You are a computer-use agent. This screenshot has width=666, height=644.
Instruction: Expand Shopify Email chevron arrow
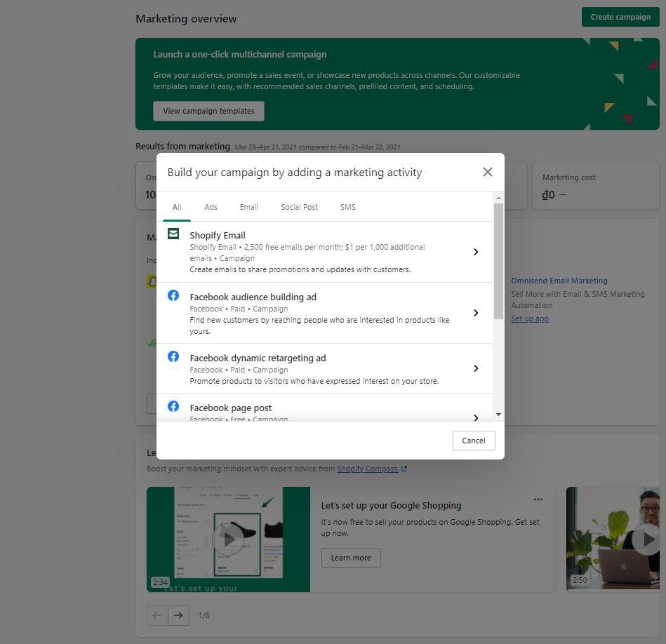pyautogui.click(x=476, y=252)
